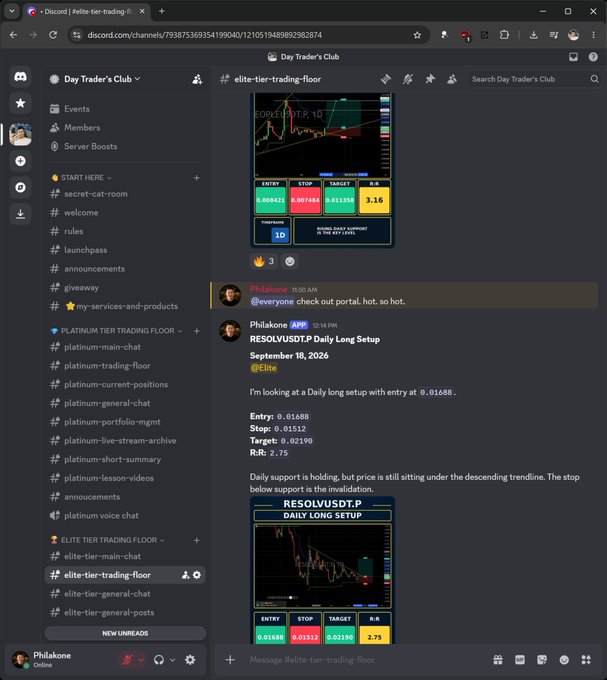Unmute the microphone in user panel
607x680 pixels.
[x=127, y=660]
